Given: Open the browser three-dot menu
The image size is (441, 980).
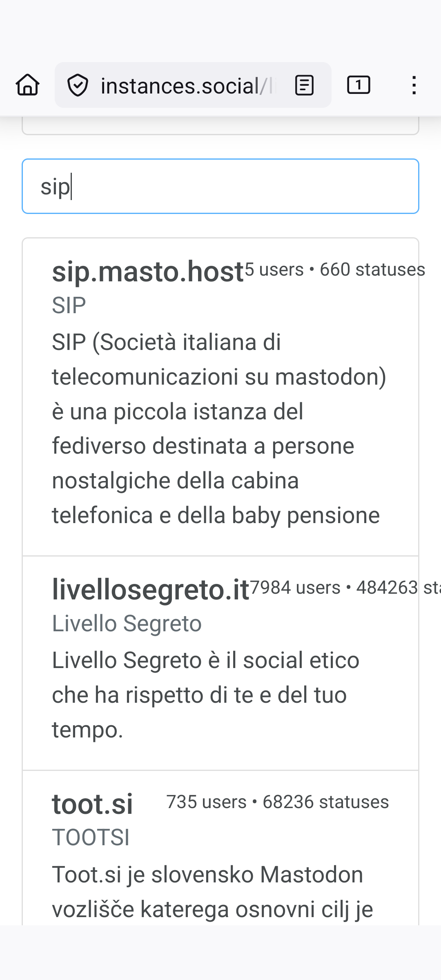Looking at the screenshot, I should (x=414, y=85).
